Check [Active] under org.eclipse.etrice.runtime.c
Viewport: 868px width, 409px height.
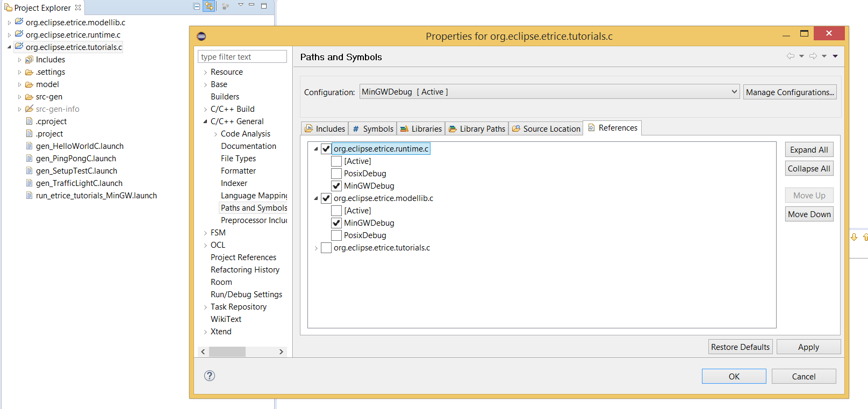pyautogui.click(x=336, y=161)
